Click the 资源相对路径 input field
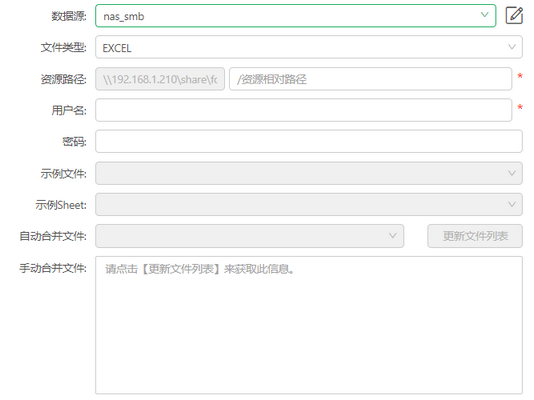This screenshot has width=534, height=400. 371,79
